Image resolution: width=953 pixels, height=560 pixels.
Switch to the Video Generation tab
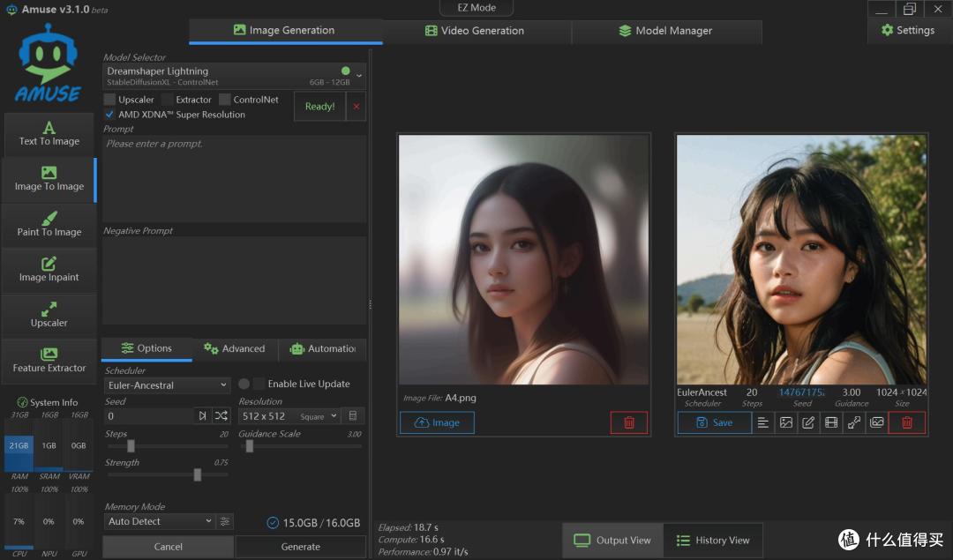(474, 30)
